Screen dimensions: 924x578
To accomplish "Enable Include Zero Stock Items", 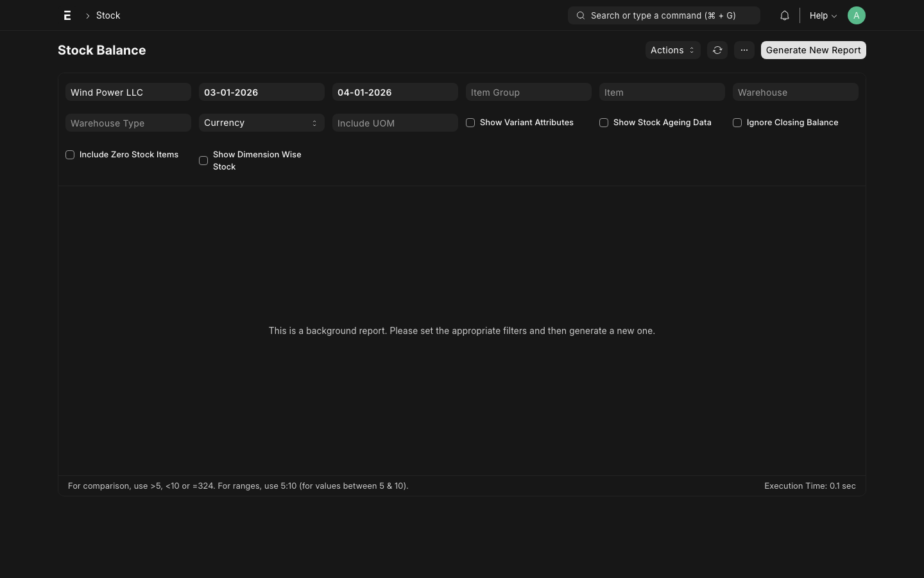I will pos(70,155).
